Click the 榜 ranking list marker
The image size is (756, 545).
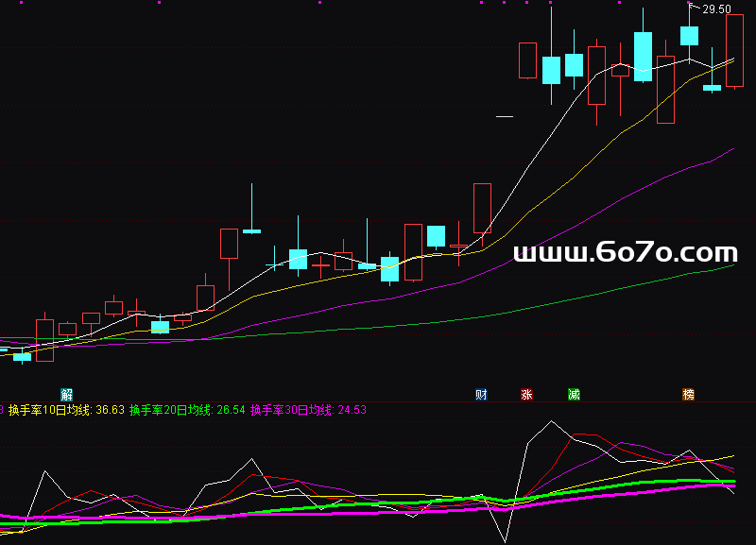689,394
